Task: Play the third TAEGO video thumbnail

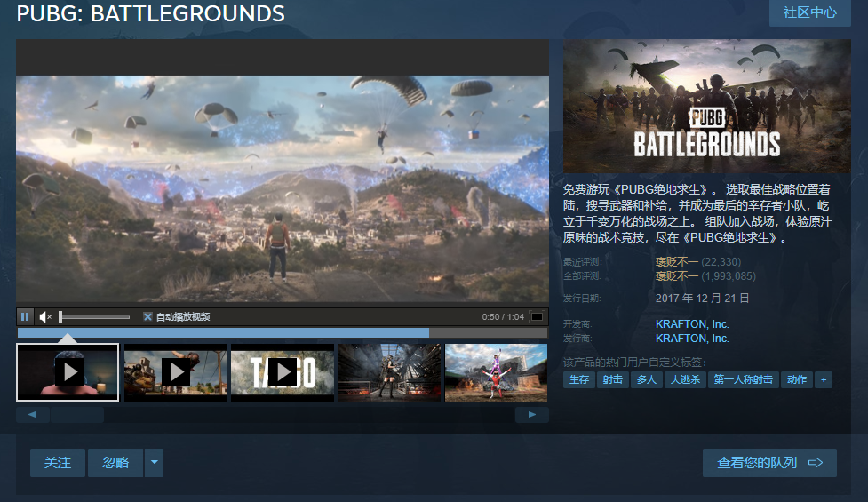Action: coord(283,372)
